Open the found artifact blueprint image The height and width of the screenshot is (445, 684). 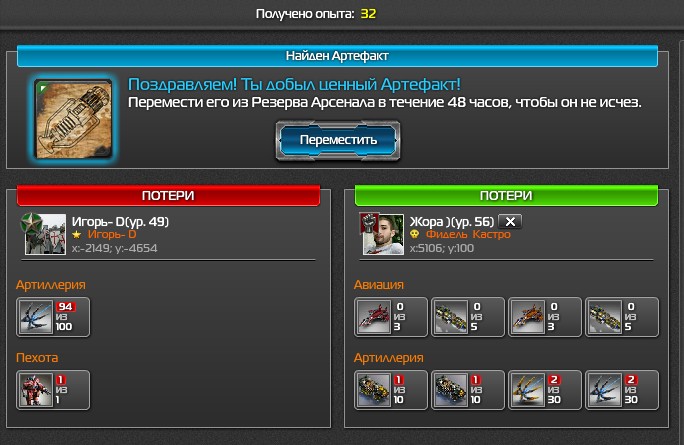(x=73, y=118)
